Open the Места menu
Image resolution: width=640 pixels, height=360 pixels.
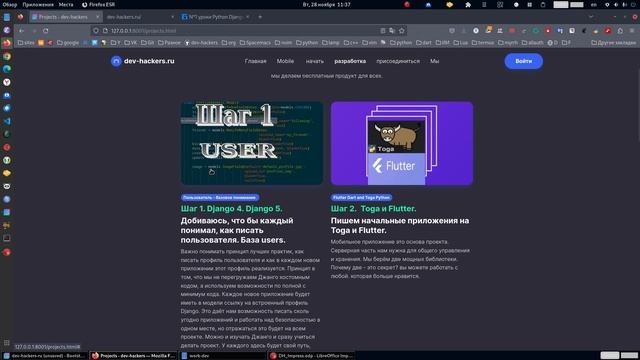(x=66, y=4)
